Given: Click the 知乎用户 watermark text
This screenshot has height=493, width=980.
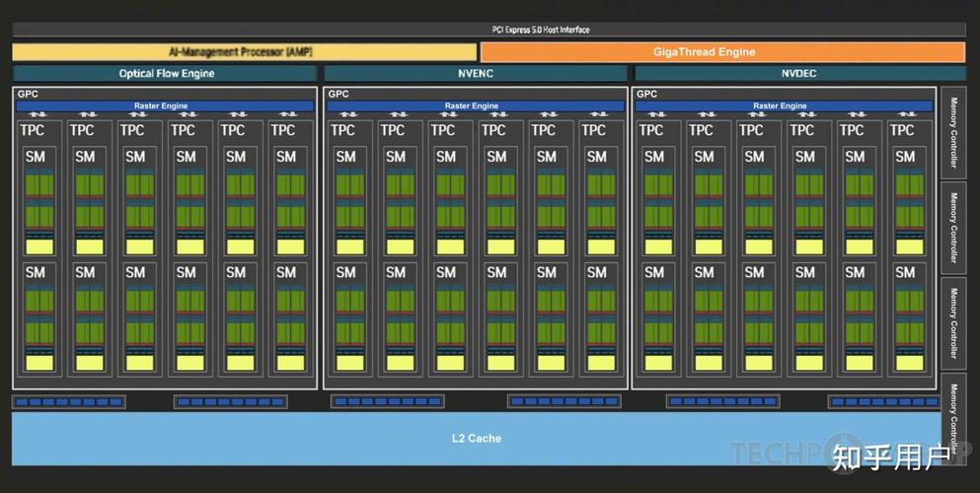Looking at the screenshot, I should tap(890, 458).
